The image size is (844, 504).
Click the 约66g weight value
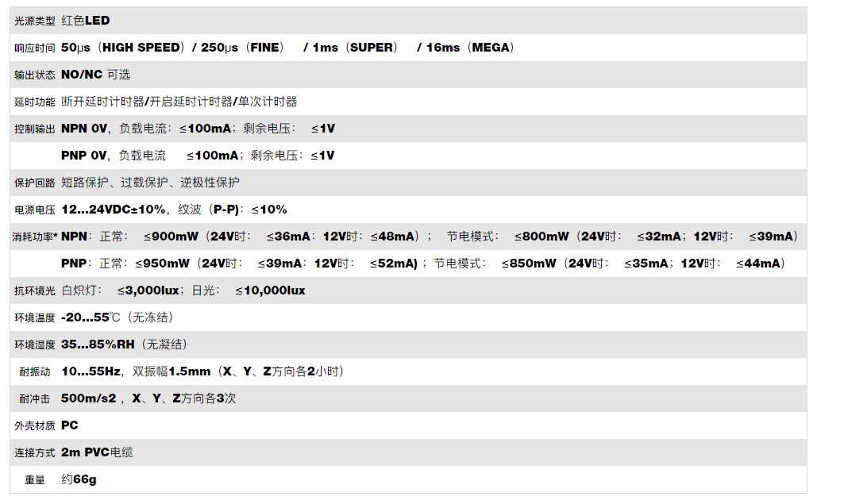coord(79,479)
